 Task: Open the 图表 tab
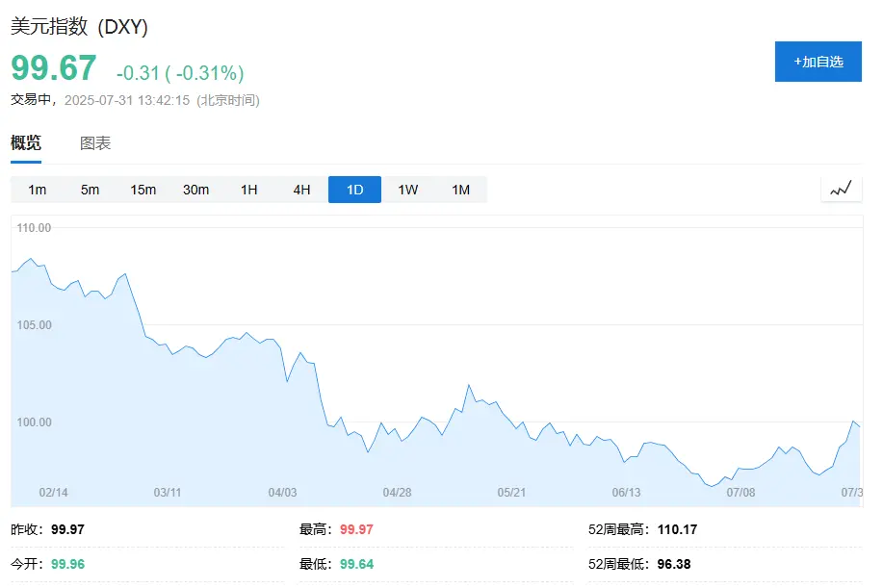point(95,143)
